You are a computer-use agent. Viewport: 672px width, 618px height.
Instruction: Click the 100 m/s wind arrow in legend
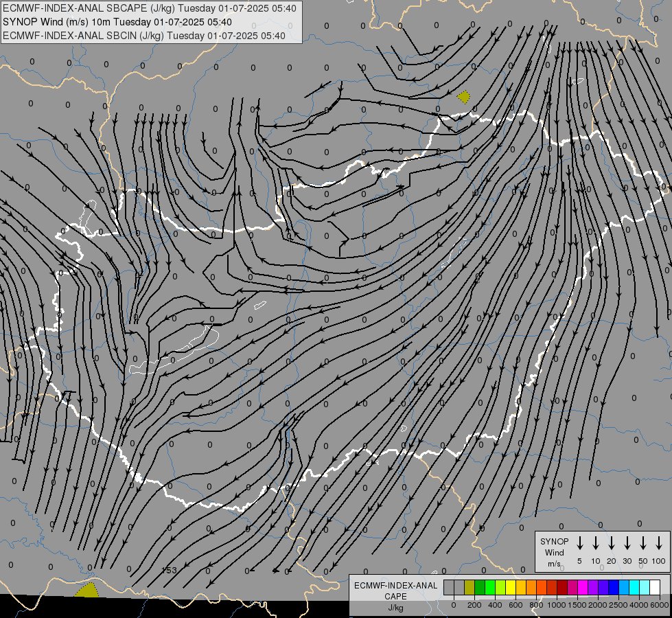[x=659, y=542]
